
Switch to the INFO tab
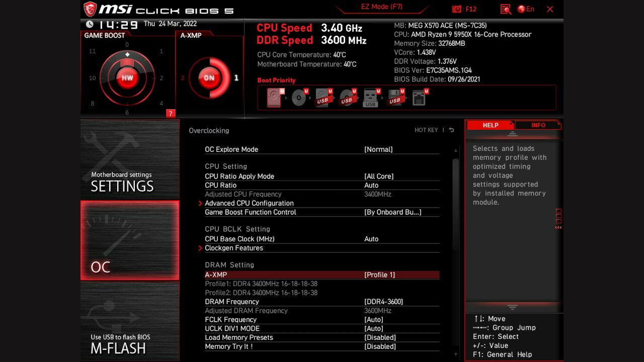[538, 125]
